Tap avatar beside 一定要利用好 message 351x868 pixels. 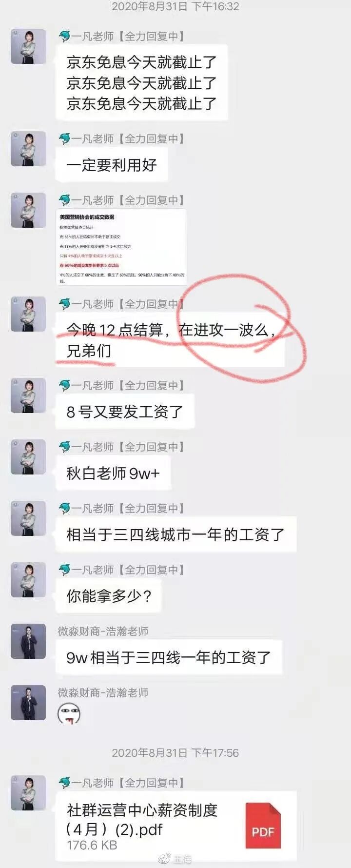28,149
